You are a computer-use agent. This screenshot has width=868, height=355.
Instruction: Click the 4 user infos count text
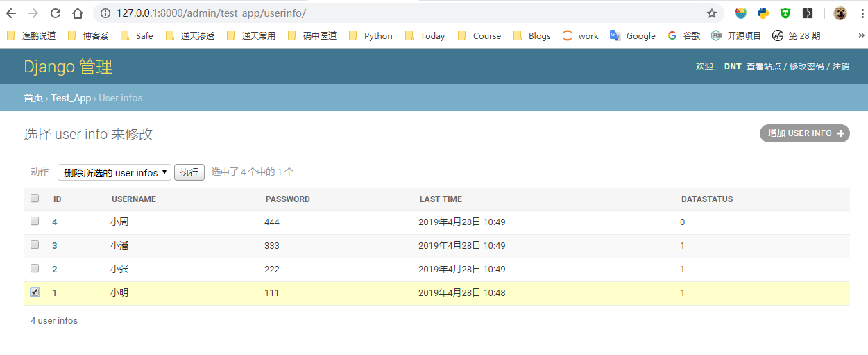tap(54, 321)
